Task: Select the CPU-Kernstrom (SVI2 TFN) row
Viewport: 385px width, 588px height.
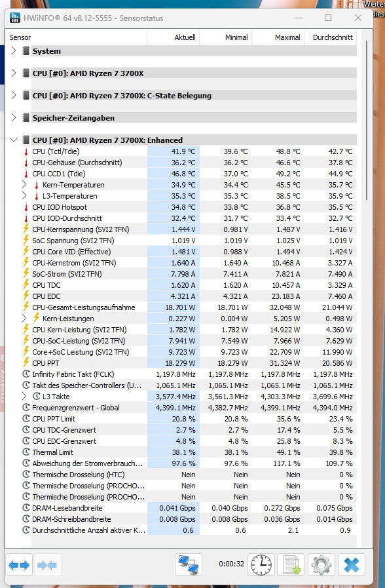Action: pyautogui.click(x=189, y=262)
